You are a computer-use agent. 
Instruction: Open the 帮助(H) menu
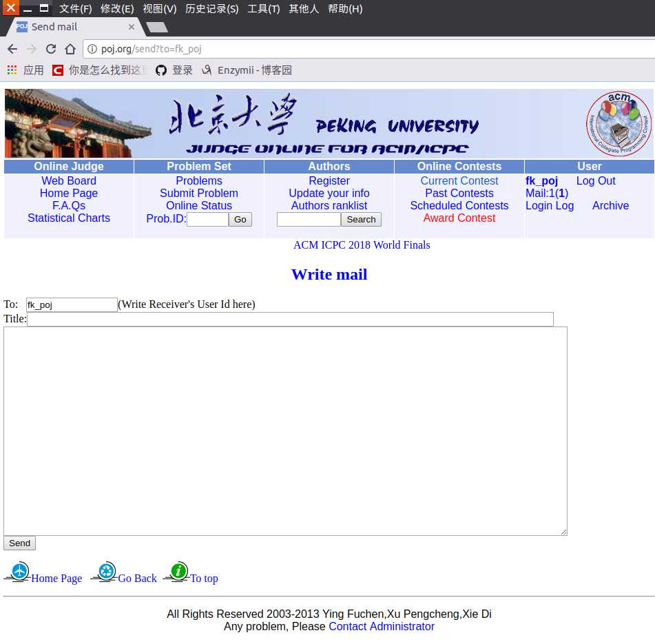[345, 8]
